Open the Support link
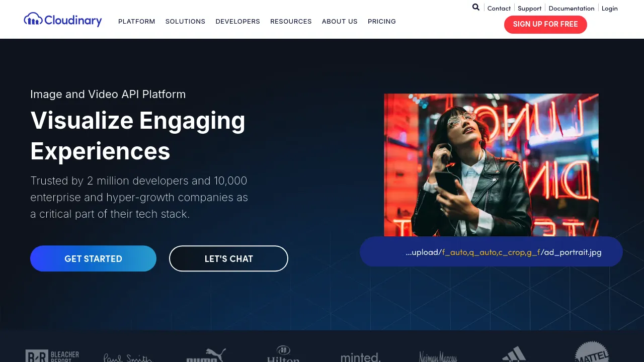 (530, 8)
